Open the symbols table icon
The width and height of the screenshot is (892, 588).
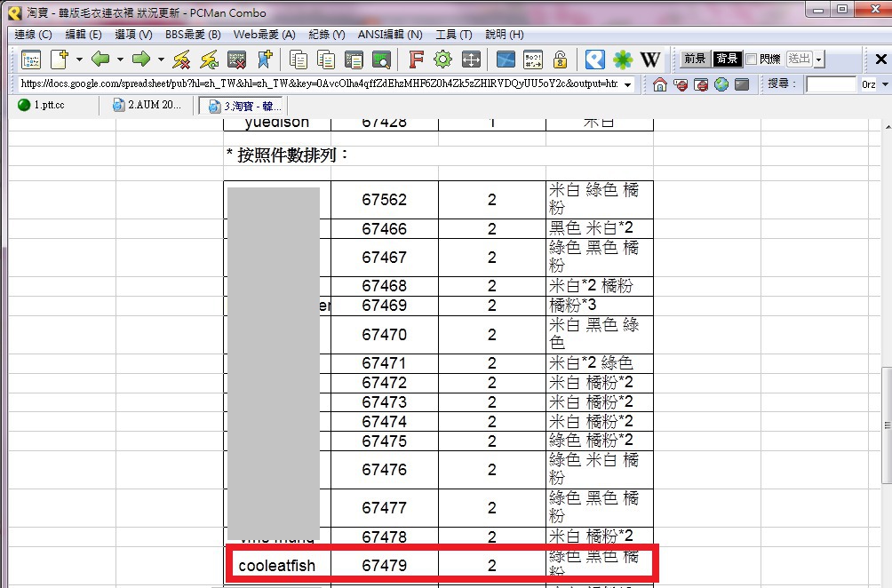pos(533,60)
